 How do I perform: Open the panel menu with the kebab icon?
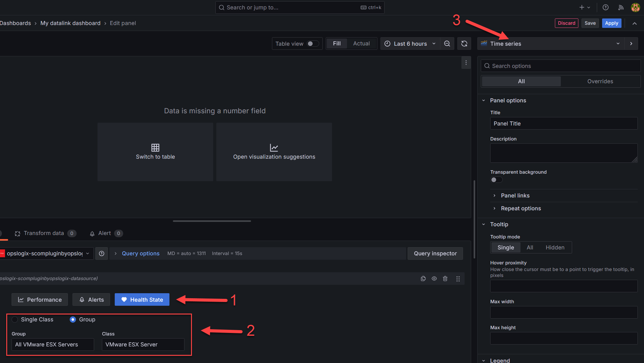point(466,63)
